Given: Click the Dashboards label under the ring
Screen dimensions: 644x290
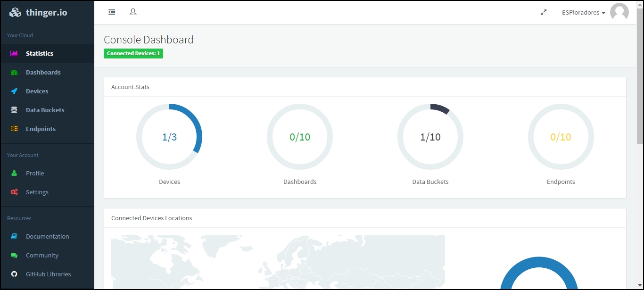Looking at the screenshot, I should pos(300,182).
